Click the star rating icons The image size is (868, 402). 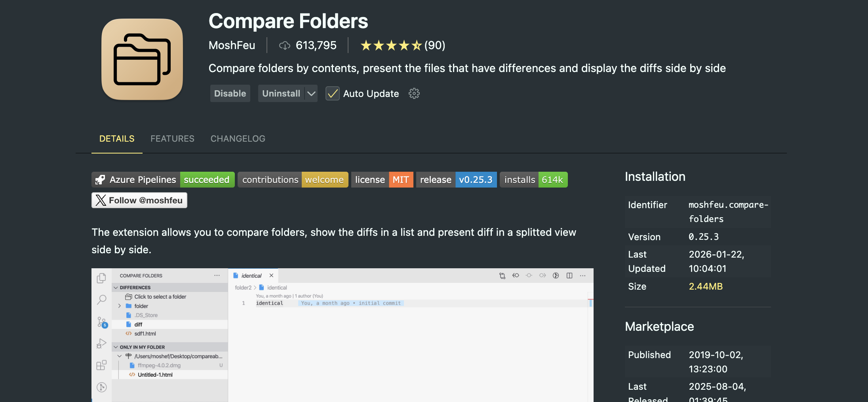click(x=391, y=46)
